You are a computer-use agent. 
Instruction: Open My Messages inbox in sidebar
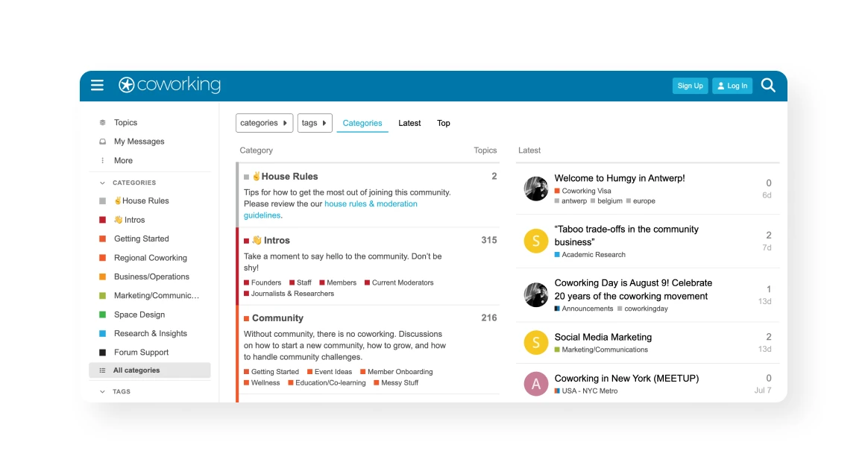pos(139,142)
